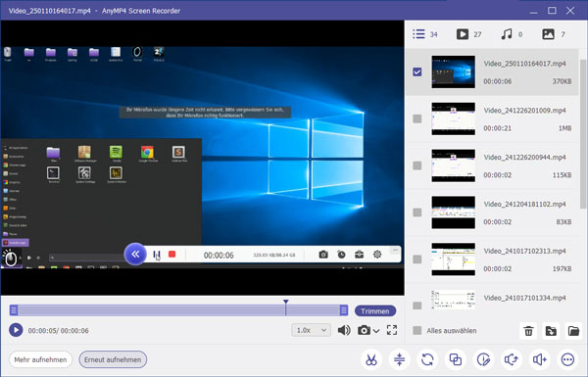Play the recorded video
The width and height of the screenshot is (588, 377).
(16, 330)
